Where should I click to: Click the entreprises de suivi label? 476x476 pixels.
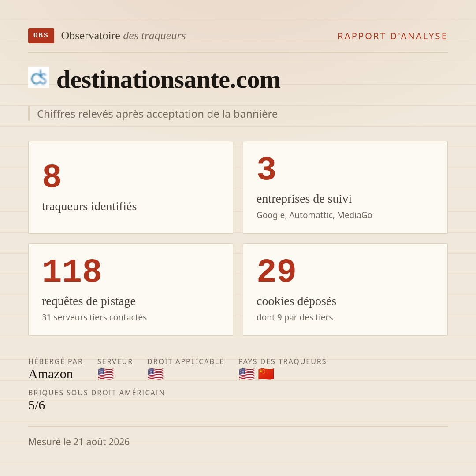coord(304,199)
